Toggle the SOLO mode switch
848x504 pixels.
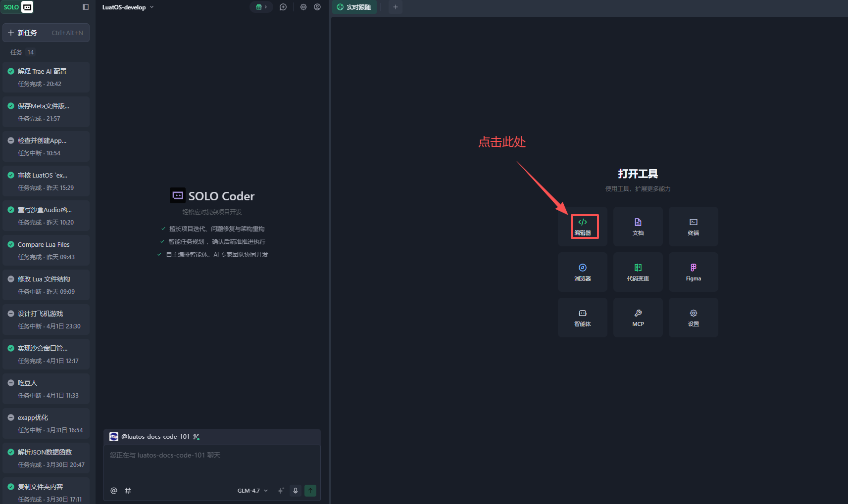pos(18,7)
